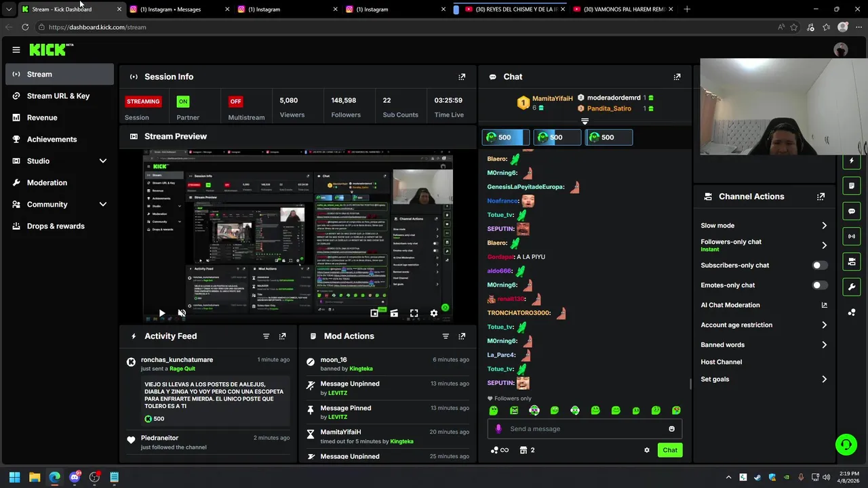Open the Mod Actions filter icon

(x=446, y=336)
